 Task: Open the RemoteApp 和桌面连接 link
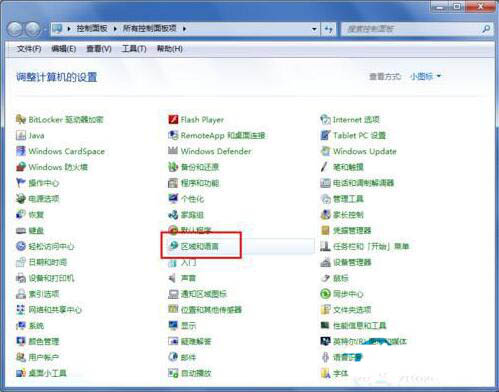(223, 135)
